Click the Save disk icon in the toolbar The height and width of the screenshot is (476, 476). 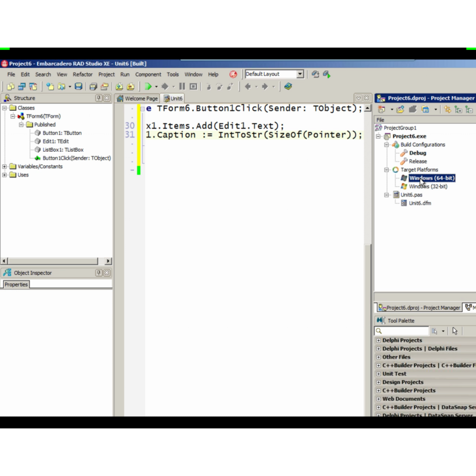click(79, 87)
